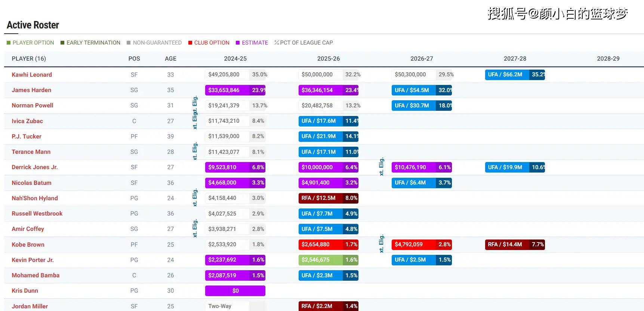Select Derrick Jones Jr. name

[35, 167]
